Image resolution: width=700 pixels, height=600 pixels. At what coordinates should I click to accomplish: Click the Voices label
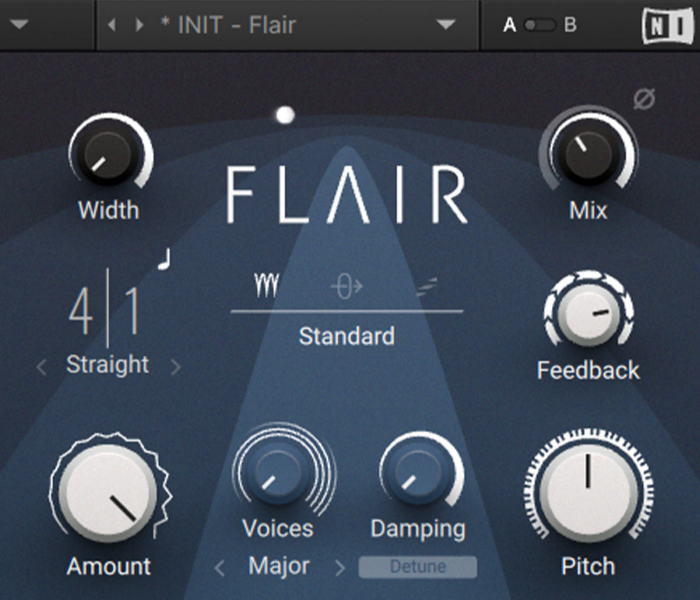[x=278, y=528]
